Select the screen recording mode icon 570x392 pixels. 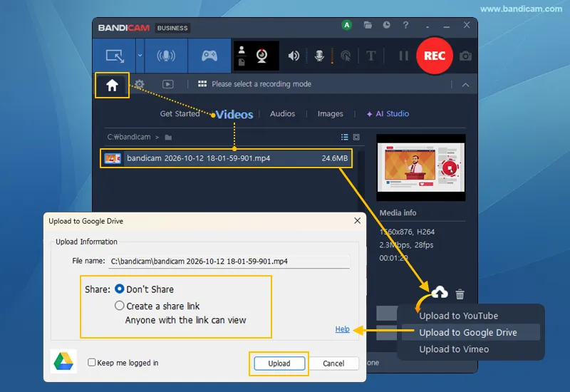115,56
